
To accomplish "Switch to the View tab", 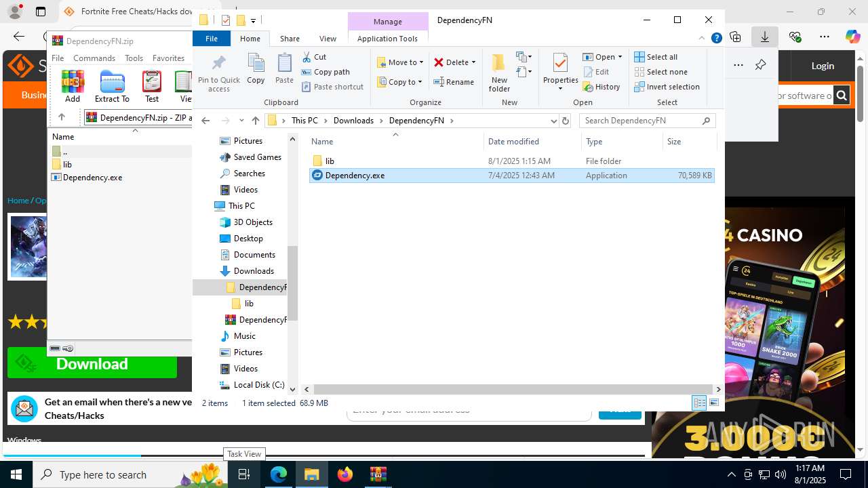I will [328, 39].
